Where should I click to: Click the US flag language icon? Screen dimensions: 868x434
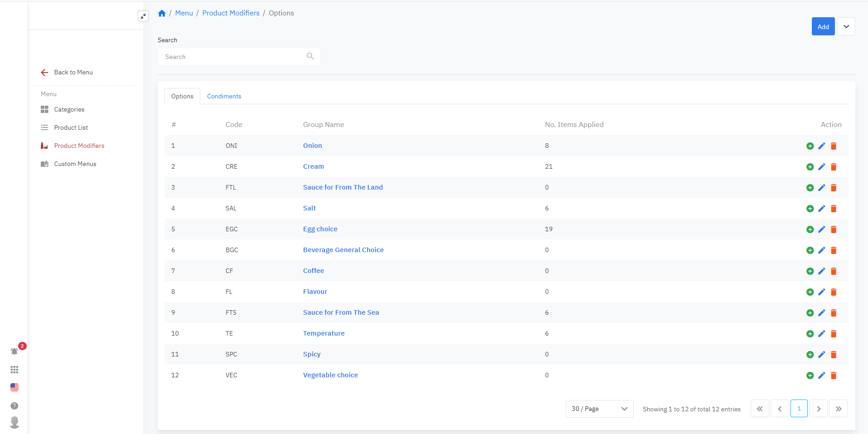tap(14, 387)
